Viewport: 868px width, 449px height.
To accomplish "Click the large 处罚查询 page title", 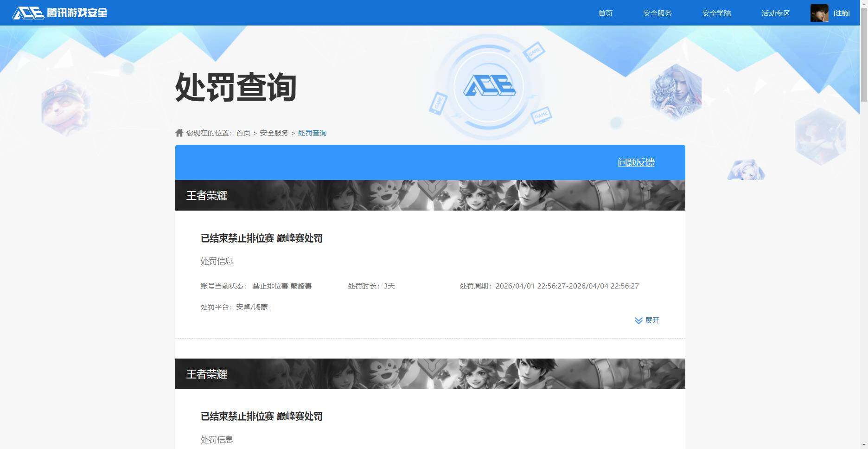I will (x=236, y=87).
